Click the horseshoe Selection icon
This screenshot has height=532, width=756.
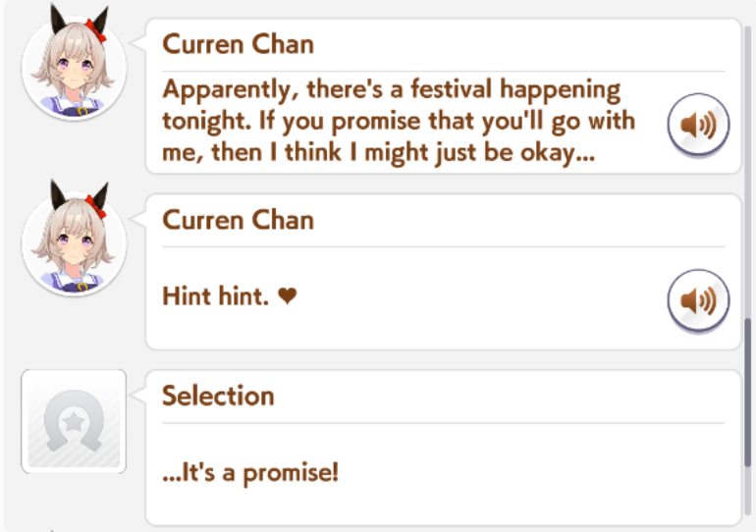click(74, 421)
